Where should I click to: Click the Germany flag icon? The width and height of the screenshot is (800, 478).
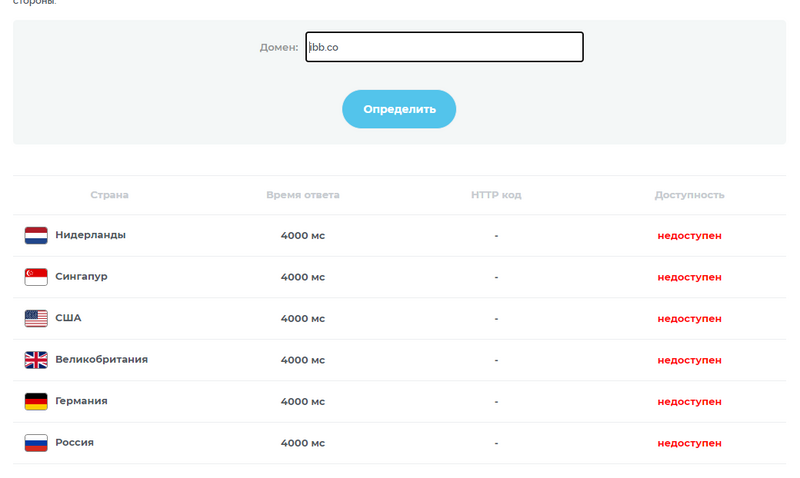[x=36, y=401]
